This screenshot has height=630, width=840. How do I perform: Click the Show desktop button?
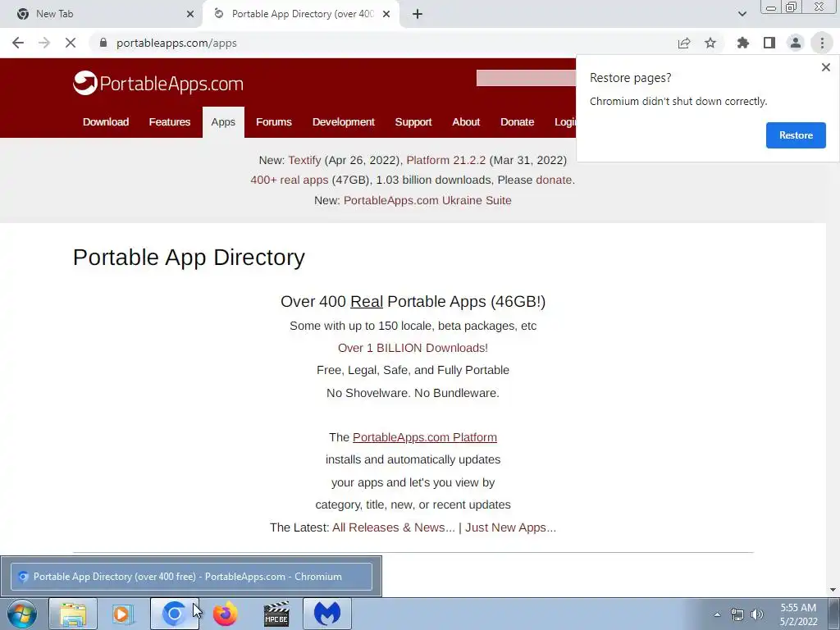click(x=833, y=614)
